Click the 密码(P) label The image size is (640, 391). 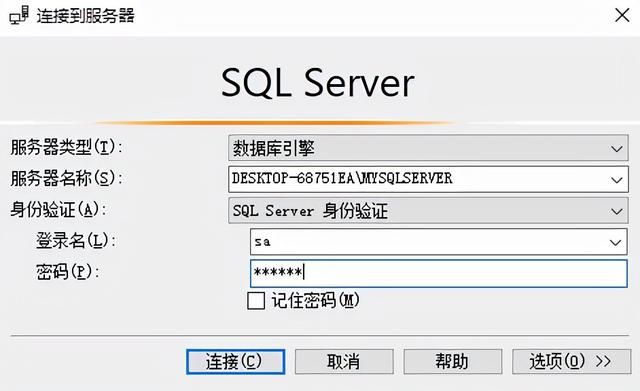coord(68,272)
